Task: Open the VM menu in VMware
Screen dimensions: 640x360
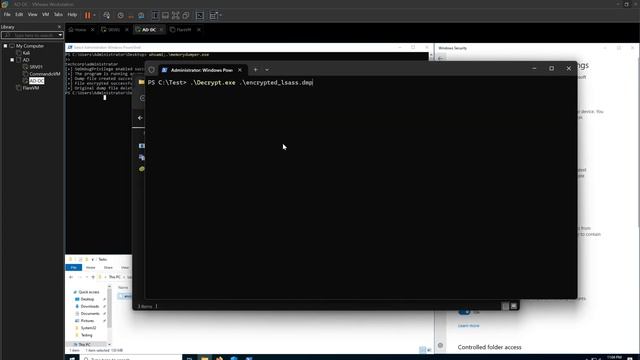Action: click(x=45, y=14)
